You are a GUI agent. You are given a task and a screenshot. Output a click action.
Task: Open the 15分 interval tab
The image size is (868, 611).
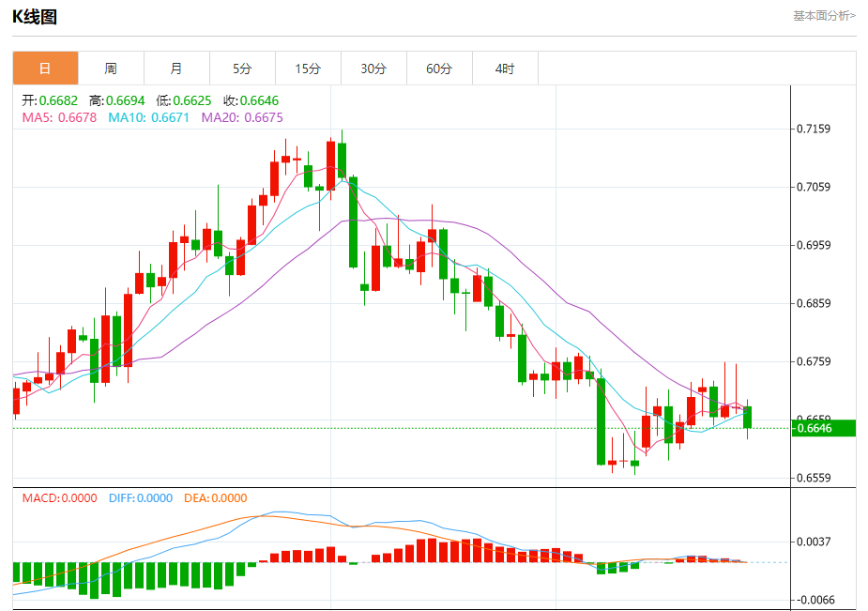click(x=308, y=69)
